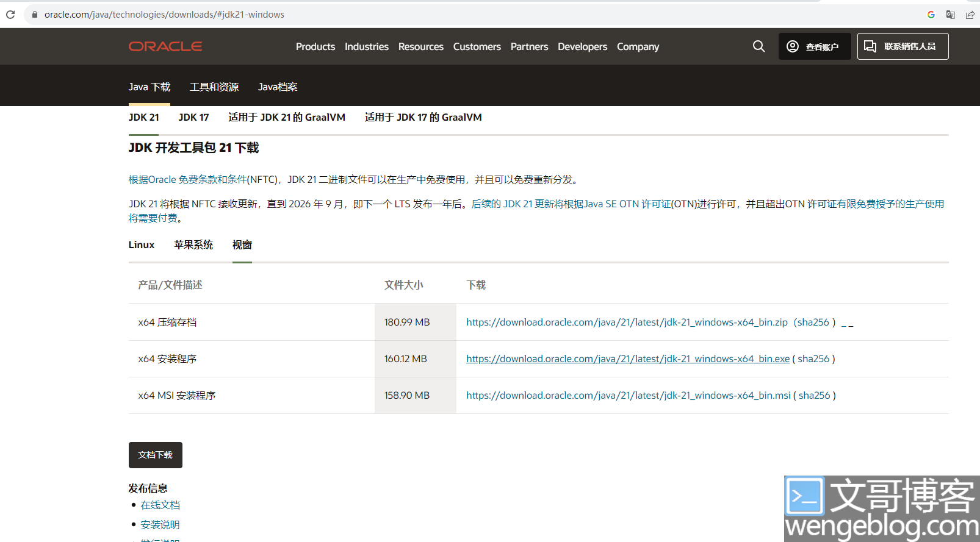Open sha256 link for the zip archive
Screen dimensions: 980x542
point(813,323)
